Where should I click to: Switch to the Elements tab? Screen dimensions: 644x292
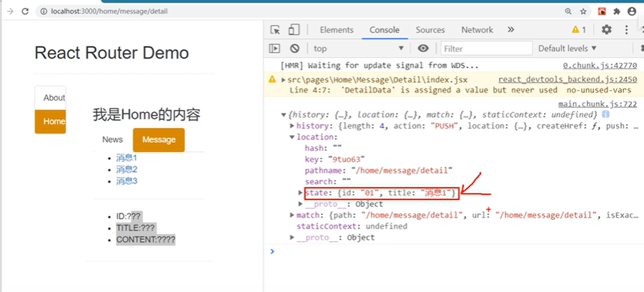[337, 30]
